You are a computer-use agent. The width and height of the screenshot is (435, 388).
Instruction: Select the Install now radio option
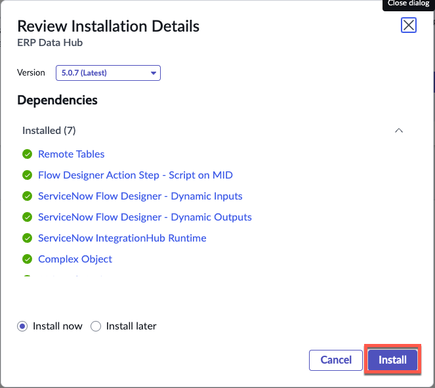tap(22, 326)
